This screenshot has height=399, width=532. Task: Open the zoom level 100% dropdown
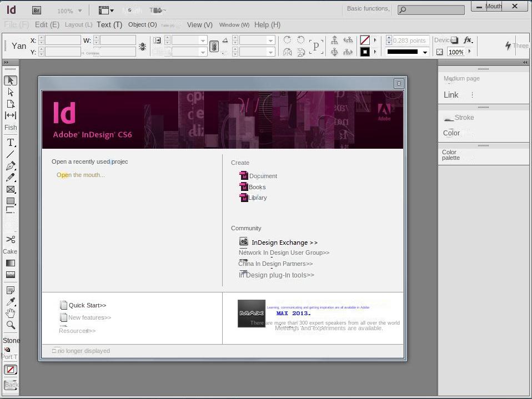(x=70, y=11)
